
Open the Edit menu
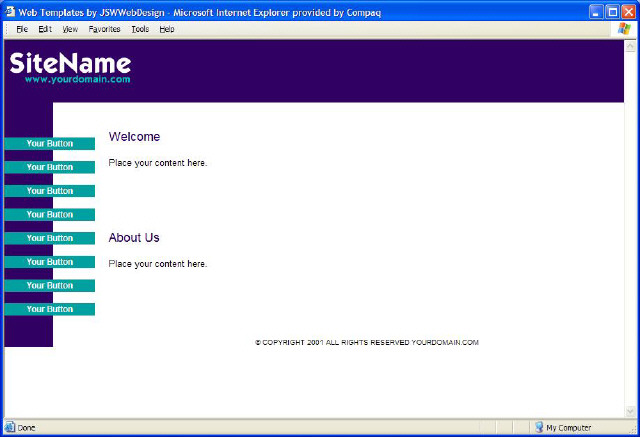pyautogui.click(x=45, y=30)
